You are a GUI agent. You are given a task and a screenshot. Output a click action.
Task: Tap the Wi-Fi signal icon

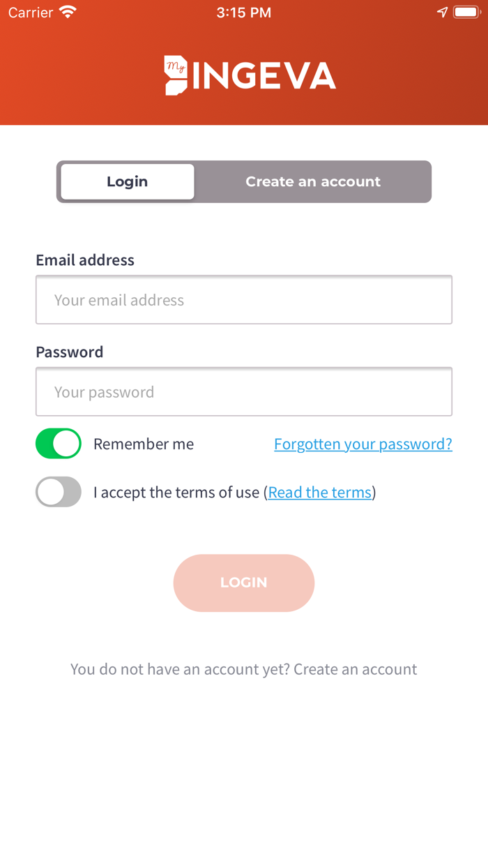click(x=68, y=13)
